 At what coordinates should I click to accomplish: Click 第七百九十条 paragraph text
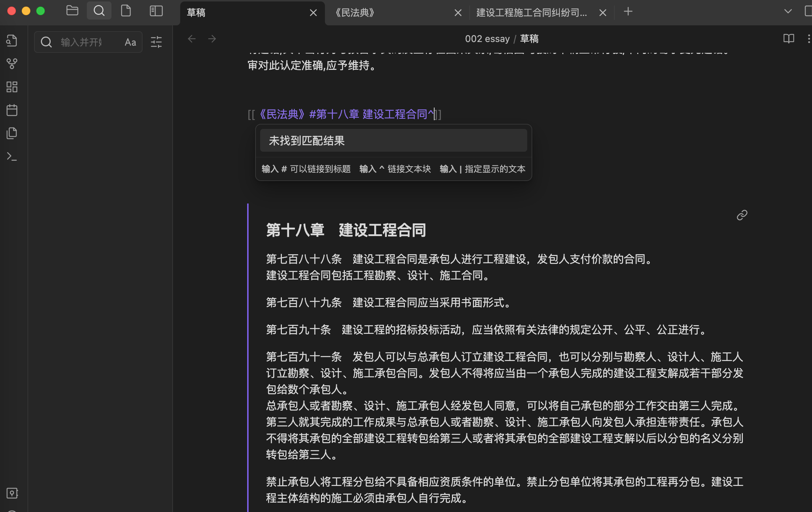click(x=487, y=330)
